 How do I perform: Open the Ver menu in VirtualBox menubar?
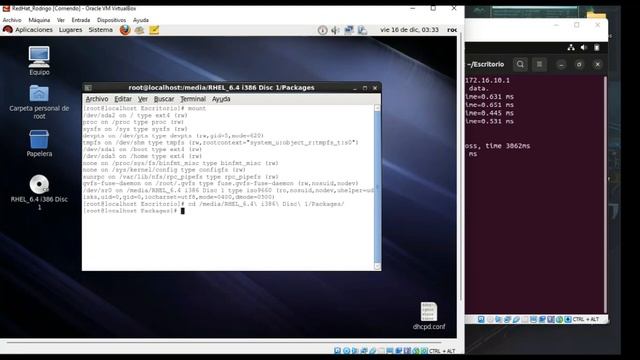click(61, 20)
